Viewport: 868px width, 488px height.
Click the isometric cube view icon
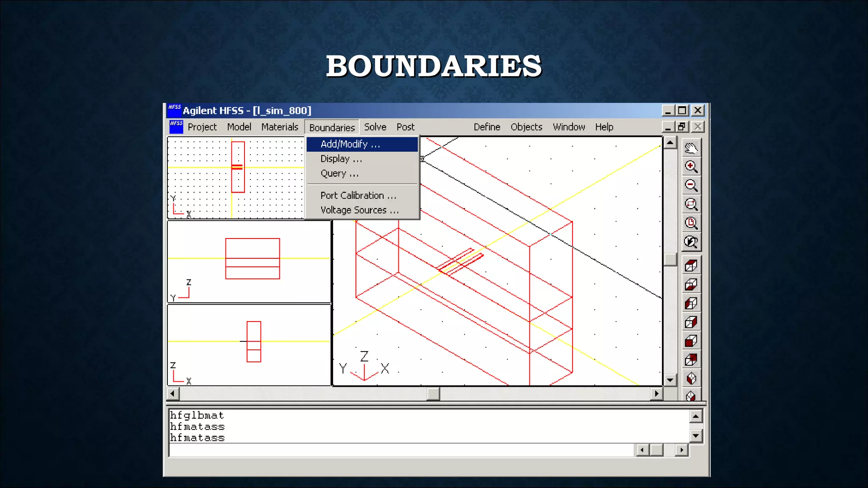tap(691, 378)
